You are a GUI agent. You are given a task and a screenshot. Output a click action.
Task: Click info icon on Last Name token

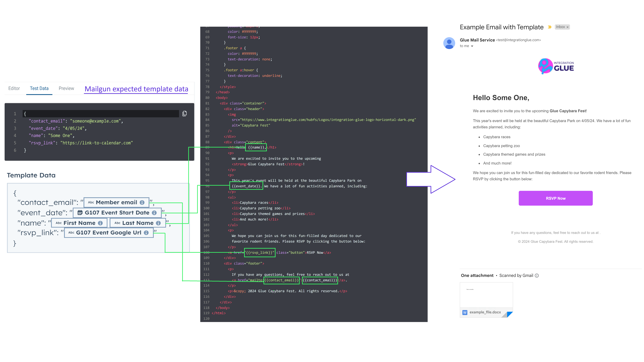pos(158,223)
